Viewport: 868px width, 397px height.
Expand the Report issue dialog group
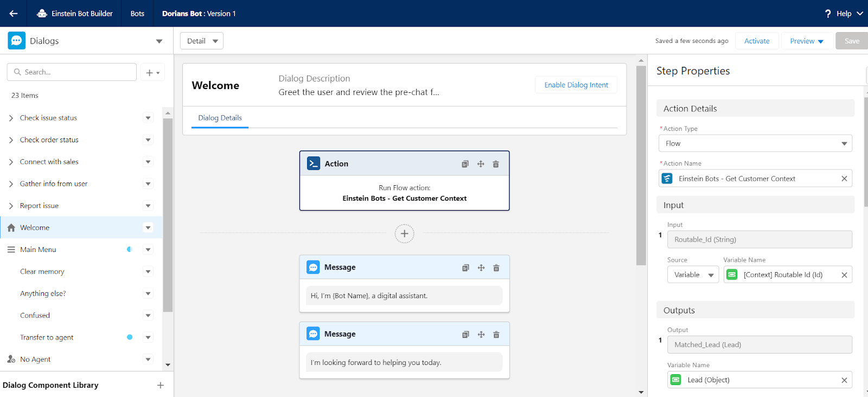click(11, 206)
